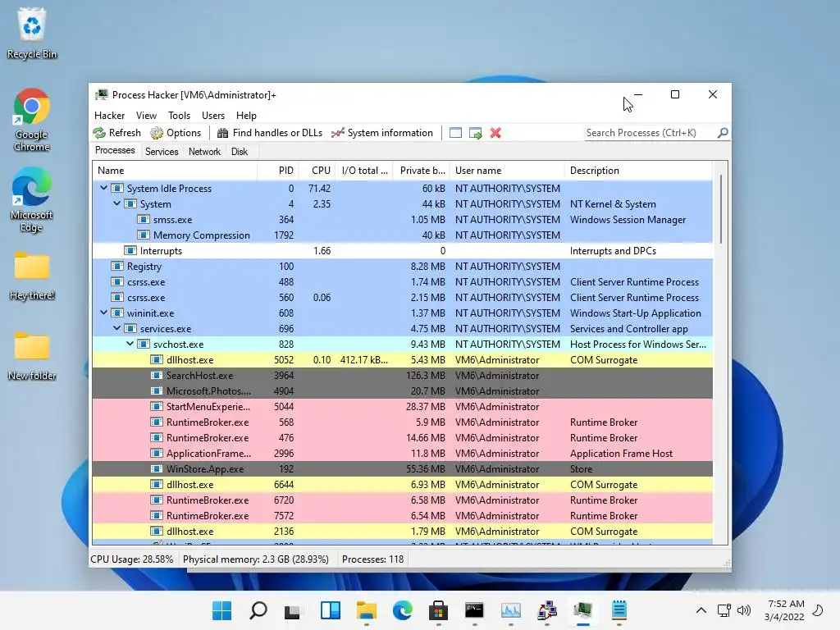Select the smss.exe process row
The width and height of the screenshot is (840, 630).
pos(402,220)
